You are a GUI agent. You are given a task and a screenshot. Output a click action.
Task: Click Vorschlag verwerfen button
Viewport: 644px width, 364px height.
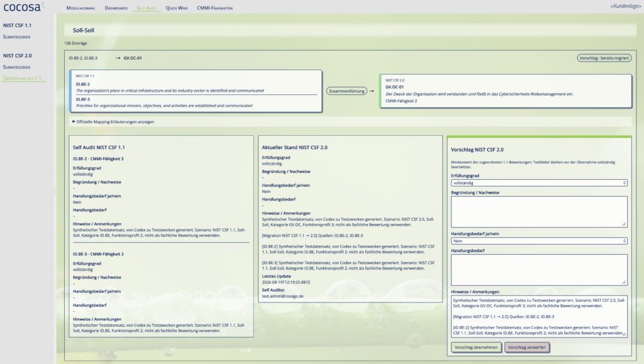(x=526, y=347)
